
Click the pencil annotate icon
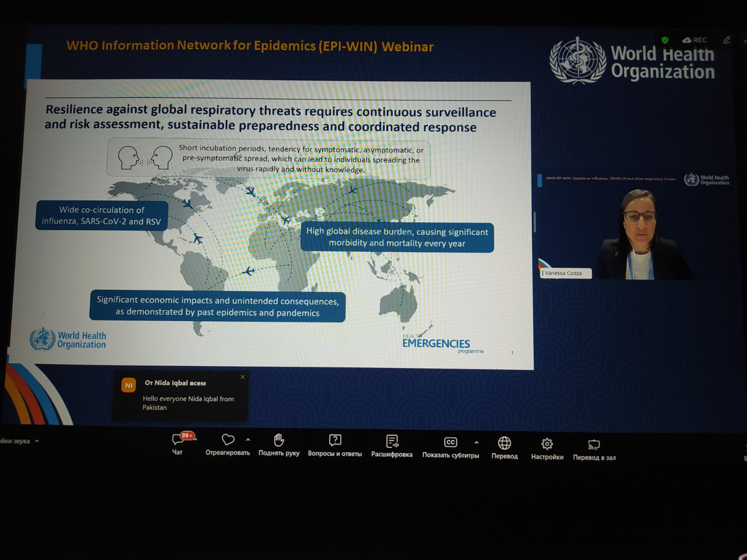pyautogui.click(x=726, y=41)
